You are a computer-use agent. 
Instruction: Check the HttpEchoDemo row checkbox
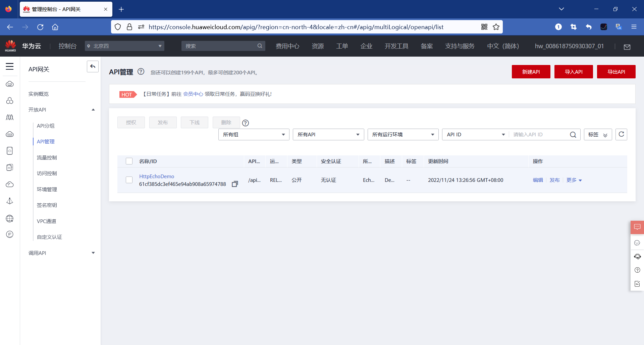(129, 180)
